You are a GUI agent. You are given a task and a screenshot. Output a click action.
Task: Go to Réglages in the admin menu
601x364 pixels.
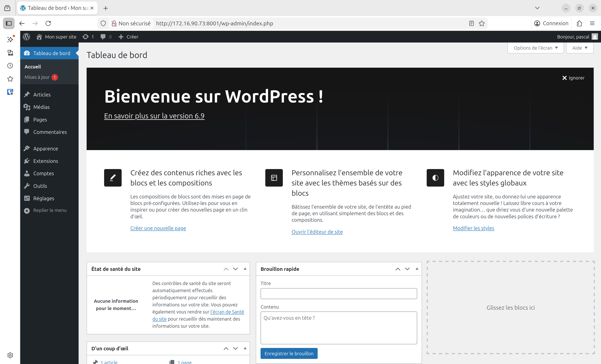(x=44, y=198)
